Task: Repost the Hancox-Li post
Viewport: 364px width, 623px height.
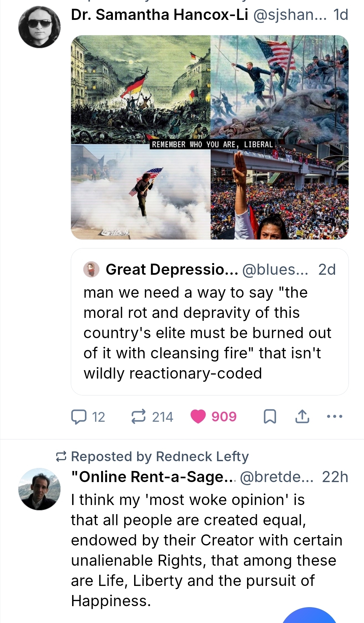Action: click(139, 417)
